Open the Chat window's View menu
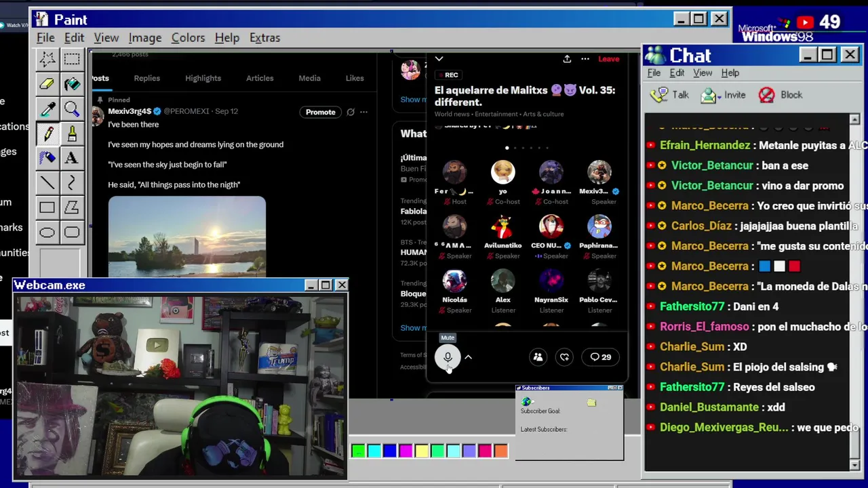This screenshot has width=868, height=488. pos(703,73)
